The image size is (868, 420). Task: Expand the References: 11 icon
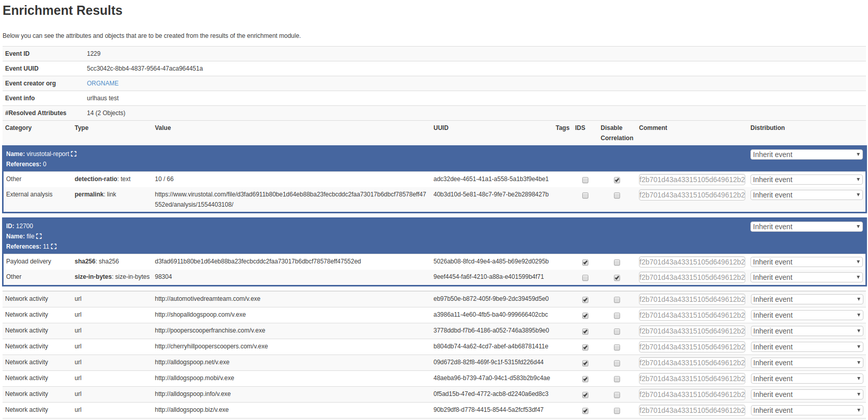(x=54, y=247)
